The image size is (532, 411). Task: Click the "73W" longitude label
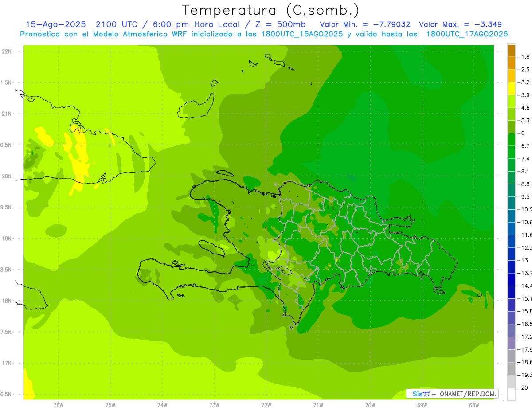point(214,405)
